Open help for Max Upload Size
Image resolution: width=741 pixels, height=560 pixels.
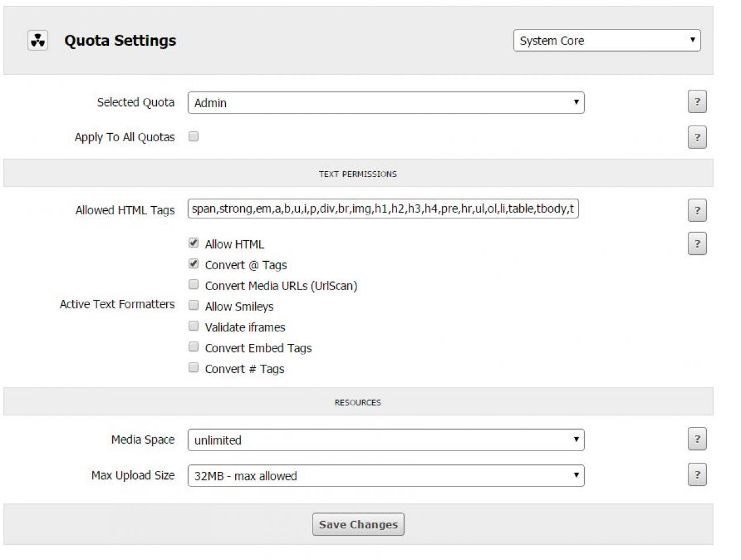coord(697,475)
